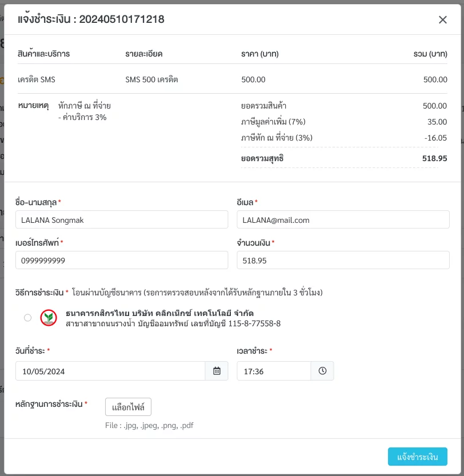Open the calendar picker for payment date
The image size is (464, 476).
[x=217, y=371]
